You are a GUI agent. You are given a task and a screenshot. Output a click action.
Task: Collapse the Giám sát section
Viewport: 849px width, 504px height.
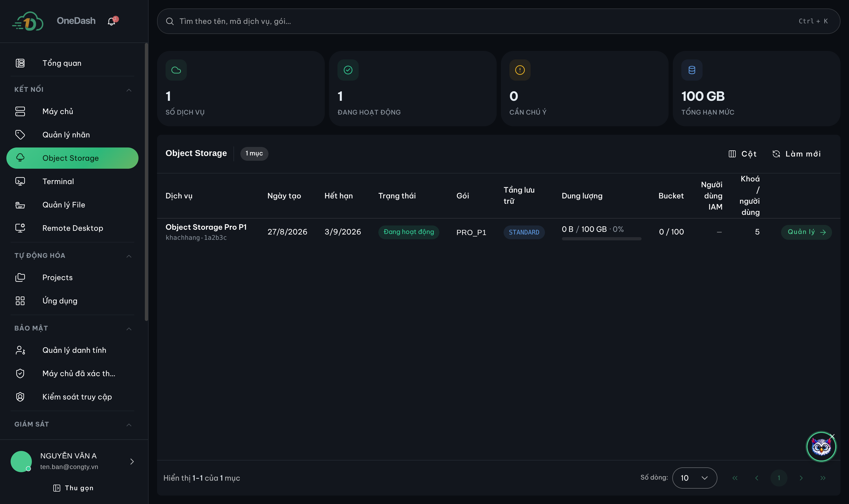129,425
